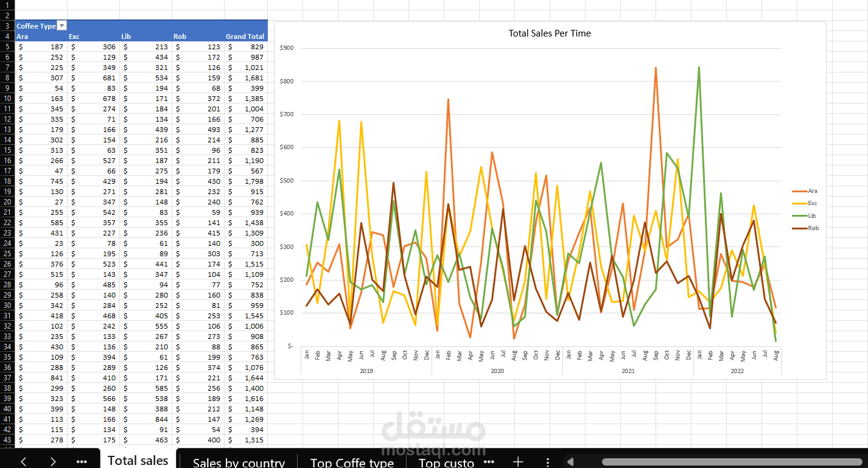Click the horizontal scrollbar left arrow
The image size is (868, 468).
[570, 461]
